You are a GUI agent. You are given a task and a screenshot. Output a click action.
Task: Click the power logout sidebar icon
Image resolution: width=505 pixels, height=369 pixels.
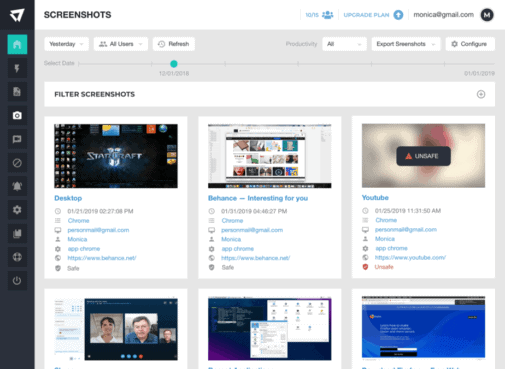click(17, 280)
